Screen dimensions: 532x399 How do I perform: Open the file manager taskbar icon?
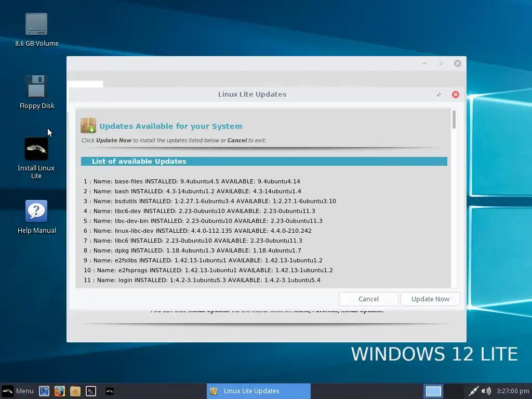[75, 391]
